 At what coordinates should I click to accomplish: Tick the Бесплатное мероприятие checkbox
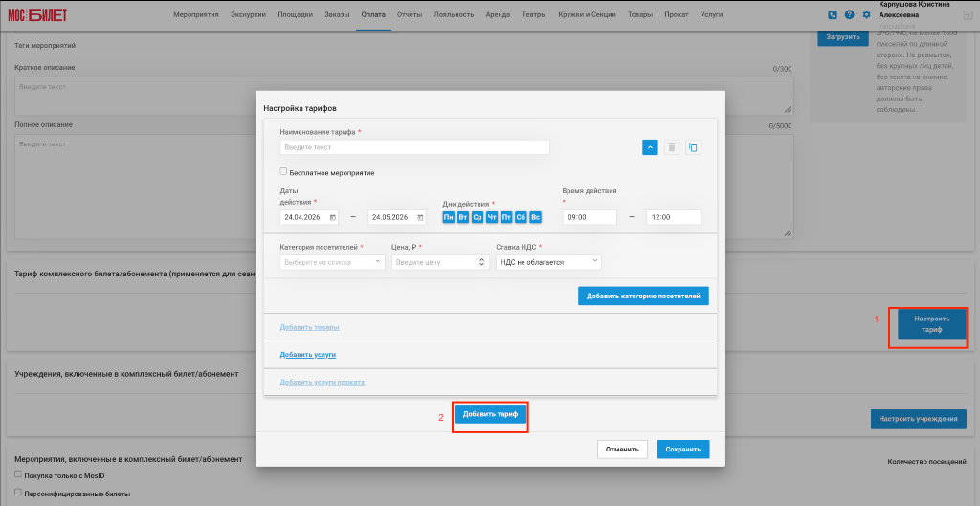point(283,172)
